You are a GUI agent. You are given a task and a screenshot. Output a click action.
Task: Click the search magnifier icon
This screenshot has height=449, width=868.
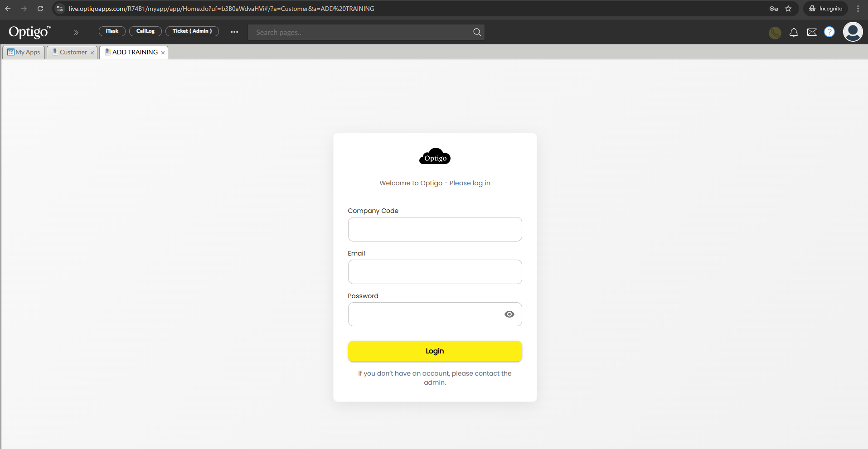point(477,32)
